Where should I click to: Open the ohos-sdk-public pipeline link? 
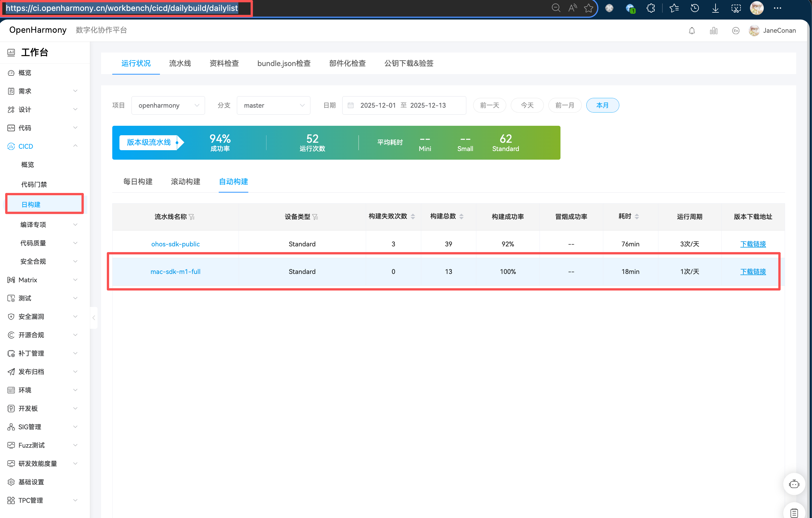(x=175, y=244)
